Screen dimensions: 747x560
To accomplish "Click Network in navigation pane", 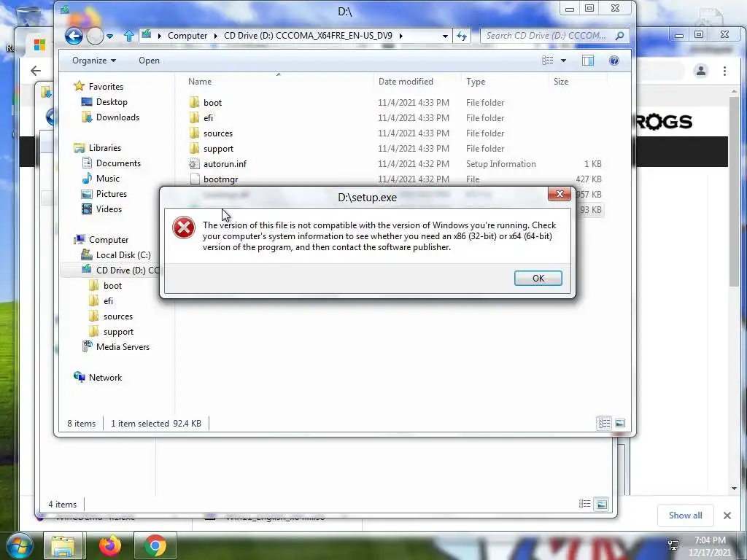I will point(105,377).
